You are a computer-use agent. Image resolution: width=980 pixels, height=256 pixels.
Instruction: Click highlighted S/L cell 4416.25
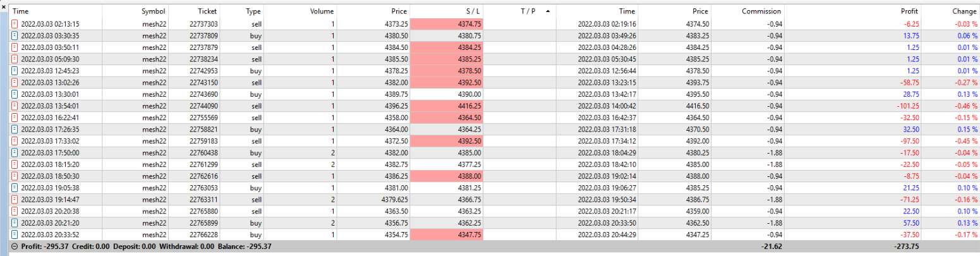pos(446,106)
